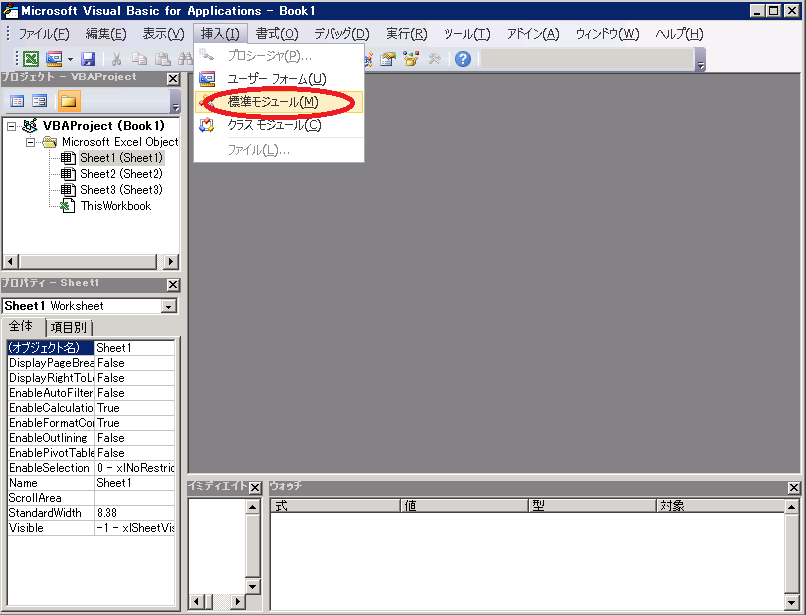Open Properties Window from toolbar icon

(x=388, y=59)
